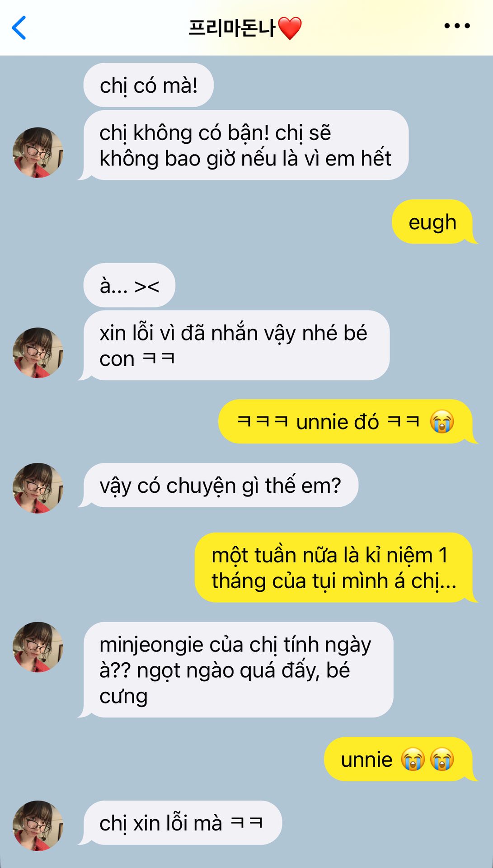Tap the chat title 프리마돈나
This screenshot has width=493, height=868.
point(231,28)
